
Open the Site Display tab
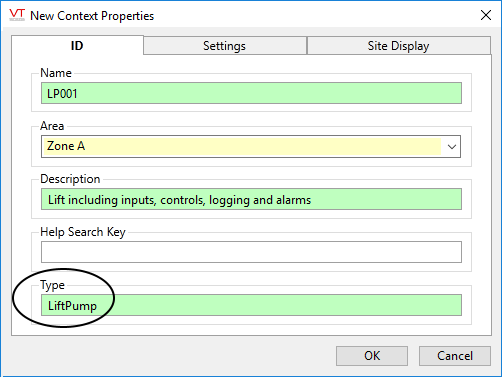tap(398, 46)
